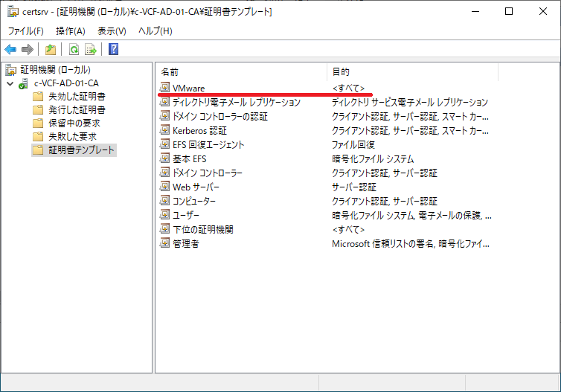Viewport: 561px width, 392px height.
Task: Click the 証明機関 (ローカル) root icon
Action: (x=11, y=70)
